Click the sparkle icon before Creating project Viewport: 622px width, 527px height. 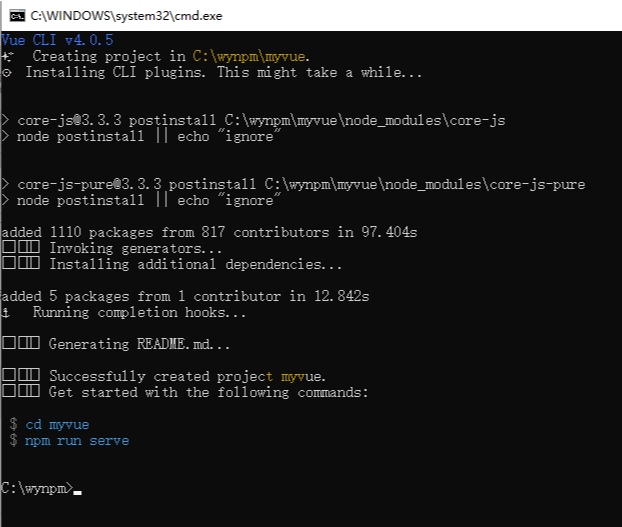(8, 57)
